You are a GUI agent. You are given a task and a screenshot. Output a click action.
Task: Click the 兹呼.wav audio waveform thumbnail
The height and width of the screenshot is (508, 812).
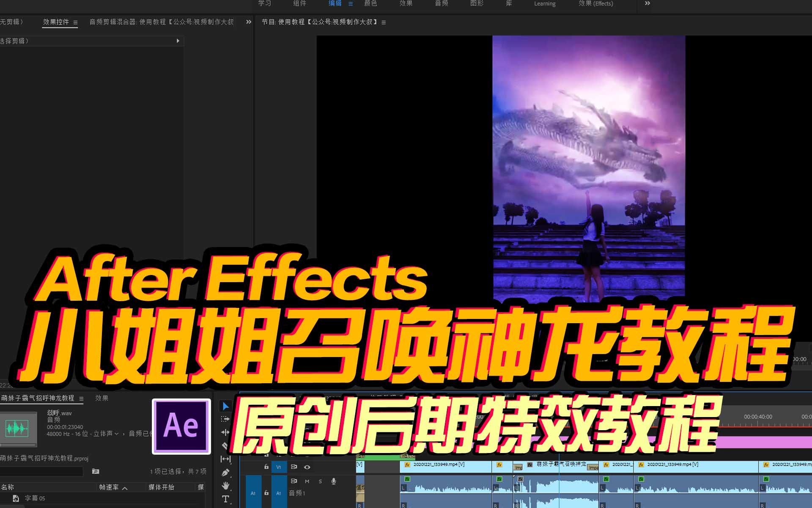[x=18, y=428]
